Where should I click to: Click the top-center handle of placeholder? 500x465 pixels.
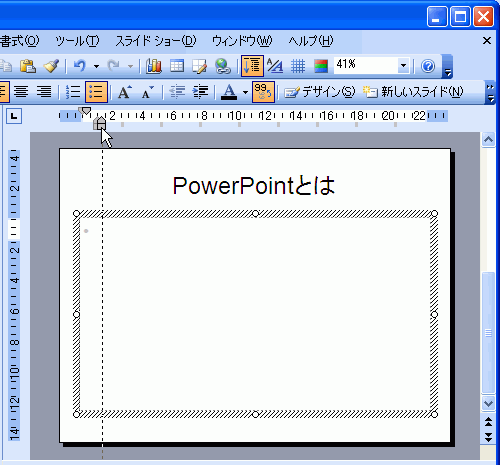pyautogui.click(x=255, y=213)
